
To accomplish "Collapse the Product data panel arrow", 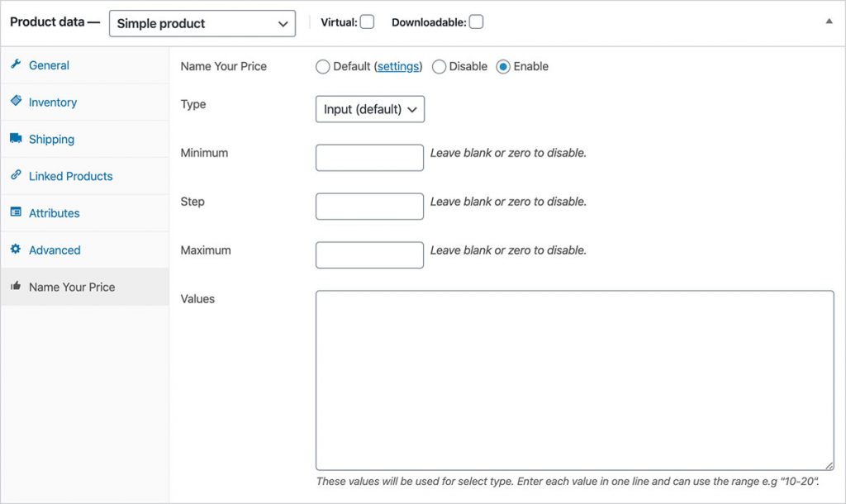I will [829, 21].
